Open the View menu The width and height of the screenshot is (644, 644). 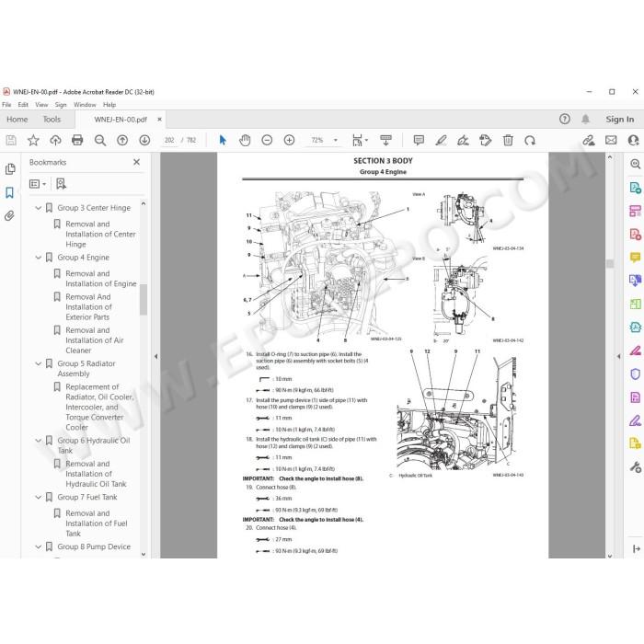(41, 105)
